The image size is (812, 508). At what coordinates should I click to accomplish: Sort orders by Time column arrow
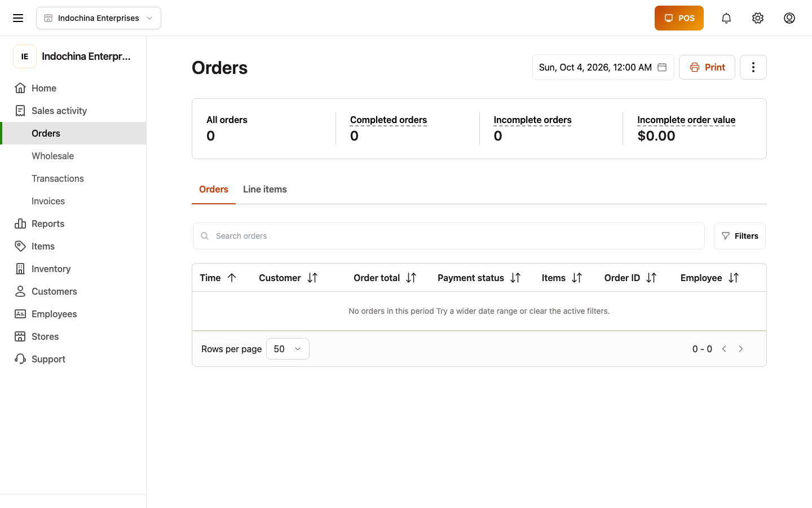coord(232,278)
